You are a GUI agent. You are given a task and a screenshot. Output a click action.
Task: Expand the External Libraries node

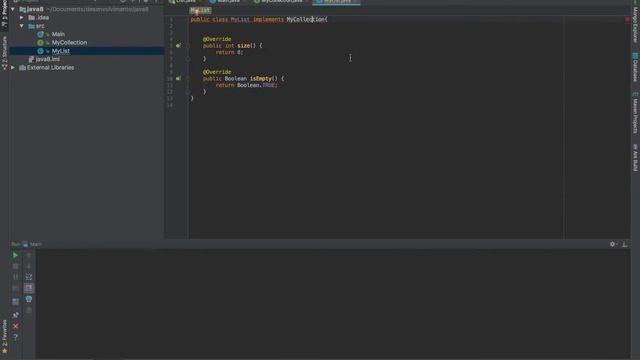pyautogui.click(x=13, y=67)
